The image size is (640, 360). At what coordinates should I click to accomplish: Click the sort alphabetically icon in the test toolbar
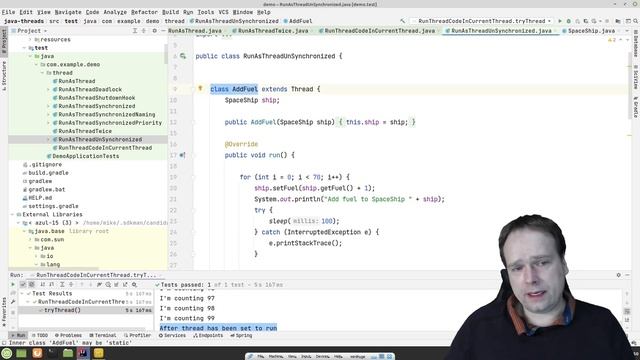click(x=42, y=284)
